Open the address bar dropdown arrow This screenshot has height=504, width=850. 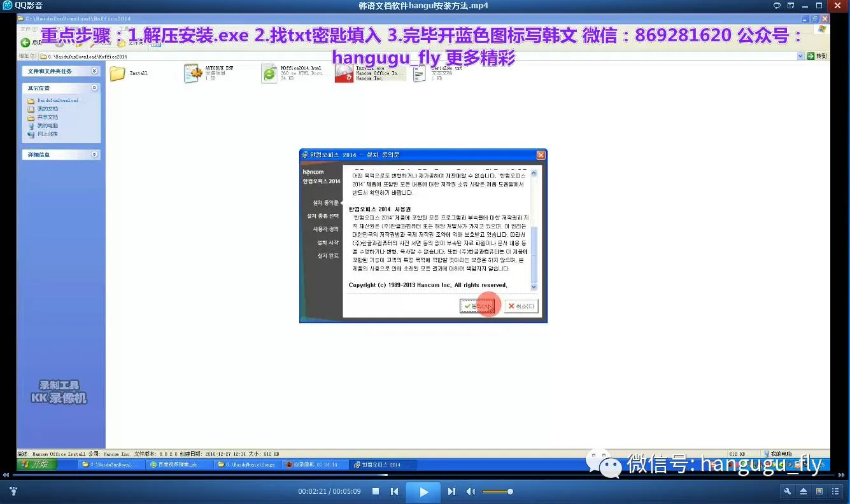801,57
